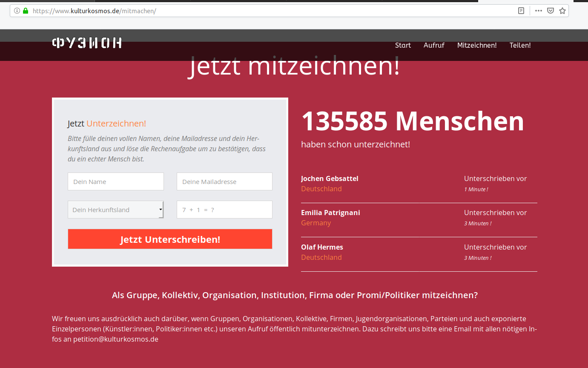This screenshot has height=368, width=588.
Task: Click the green secure connection padlock
Action: 26,11
